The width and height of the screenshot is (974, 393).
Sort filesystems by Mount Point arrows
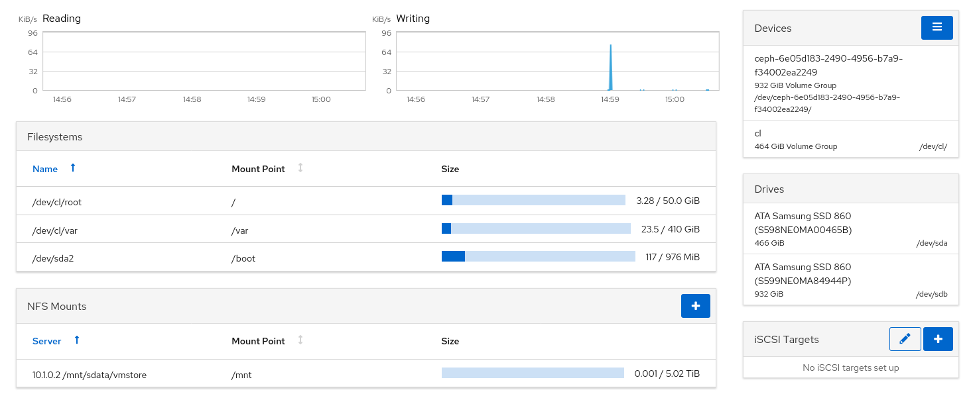[301, 168]
